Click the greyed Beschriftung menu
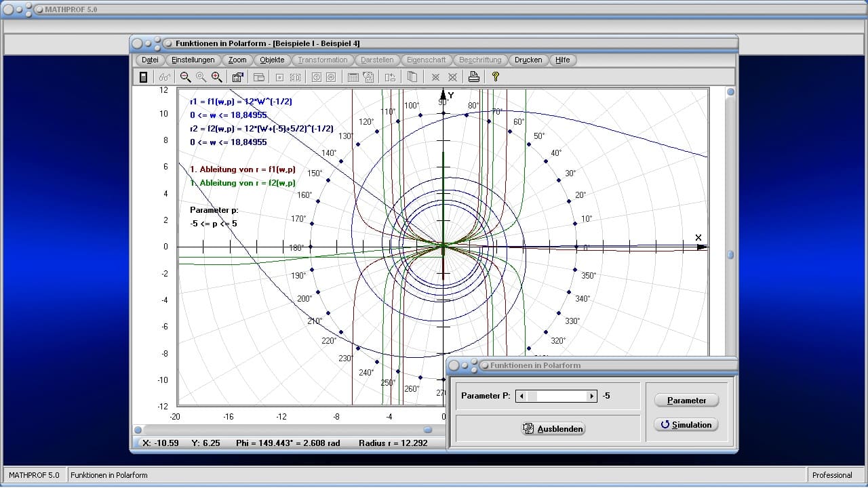Screen dimensions: 868x488 [480, 60]
